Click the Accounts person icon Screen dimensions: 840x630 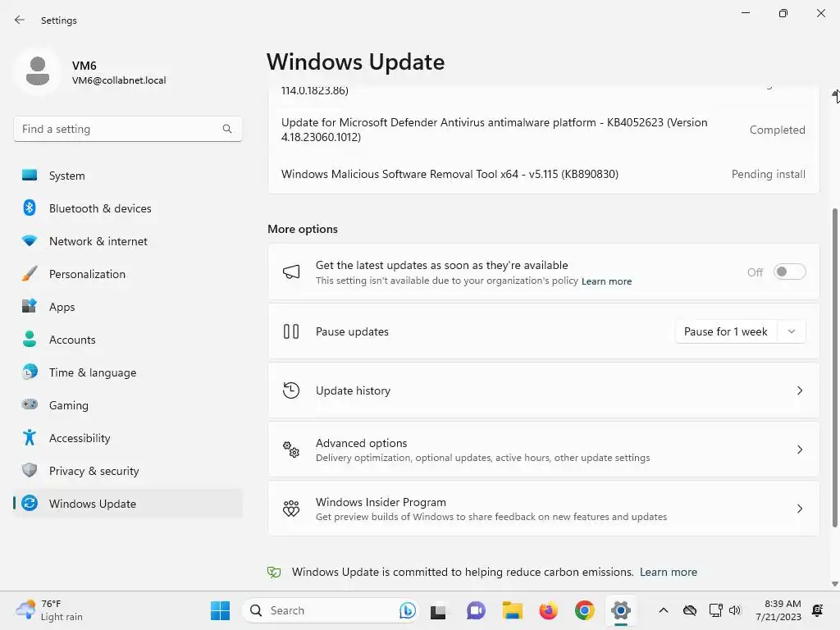pyautogui.click(x=30, y=339)
